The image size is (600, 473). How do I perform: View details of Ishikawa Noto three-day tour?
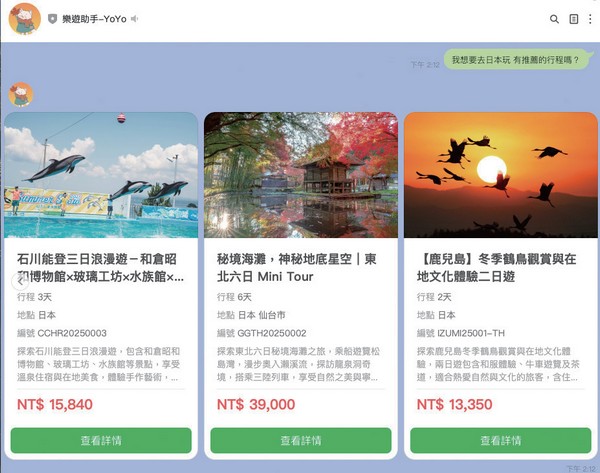pos(101,440)
